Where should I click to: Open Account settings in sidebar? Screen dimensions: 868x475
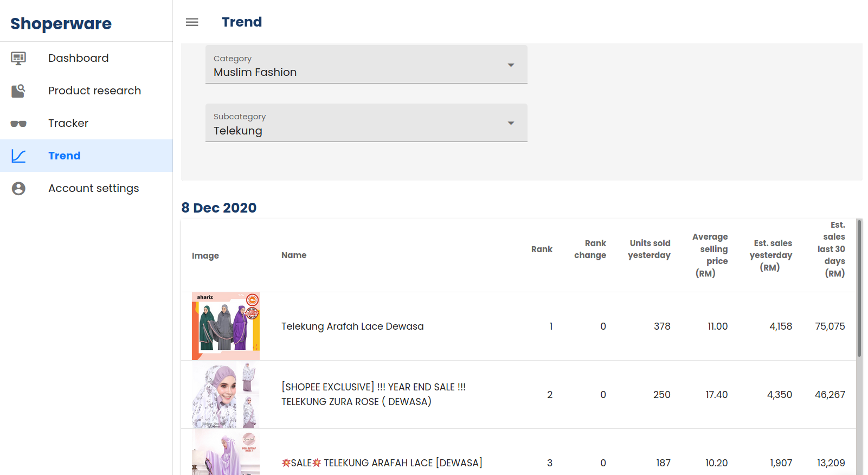[x=86, y=188]
